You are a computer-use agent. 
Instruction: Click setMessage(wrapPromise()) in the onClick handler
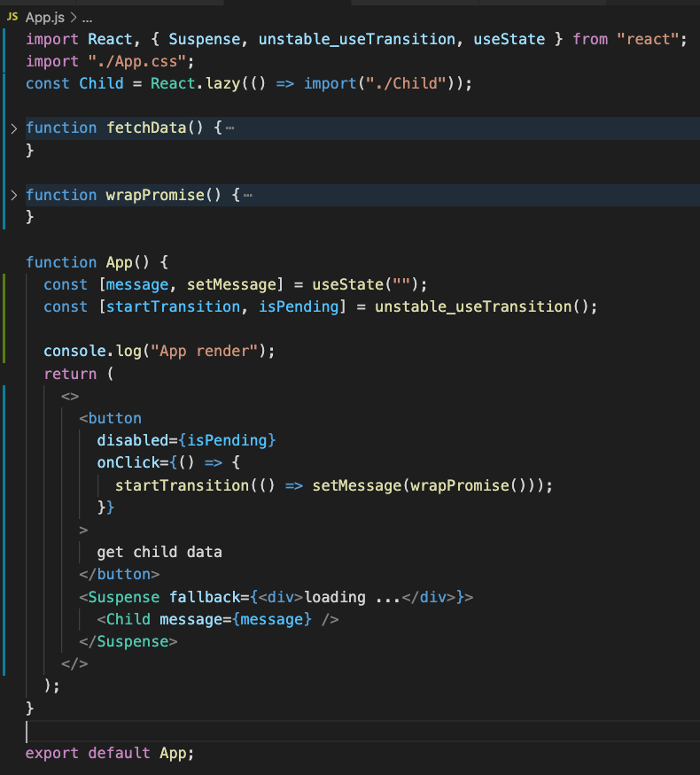tap(428, 486)
